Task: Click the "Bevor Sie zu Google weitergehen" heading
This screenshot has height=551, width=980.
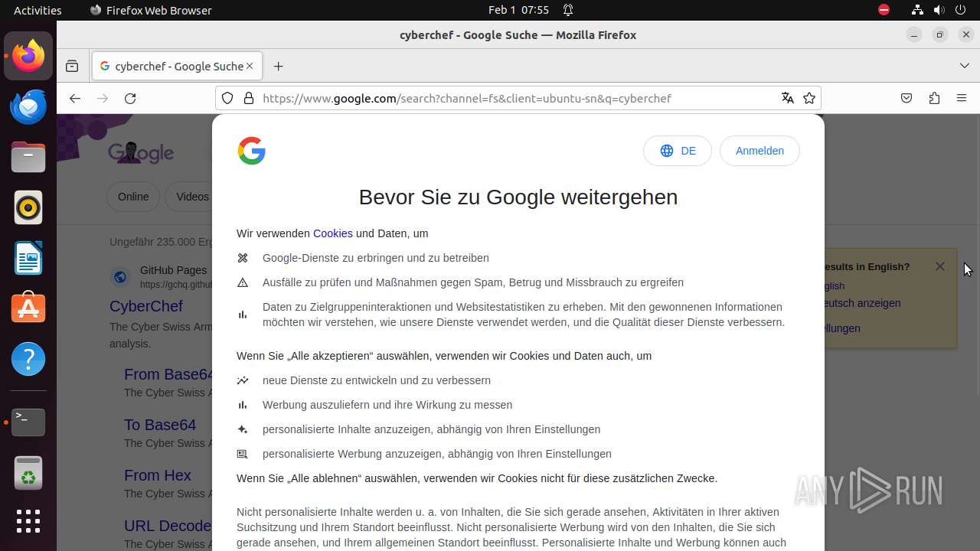Action: [518, 197]
